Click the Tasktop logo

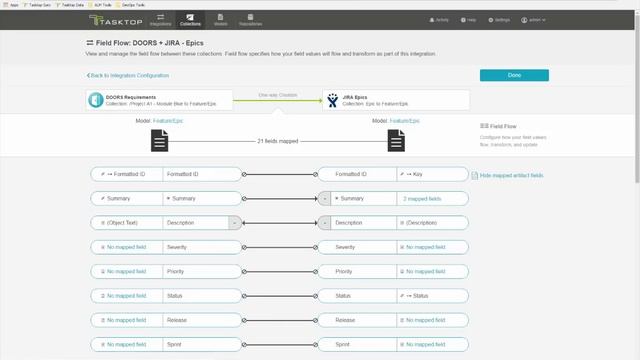point(116,20)
